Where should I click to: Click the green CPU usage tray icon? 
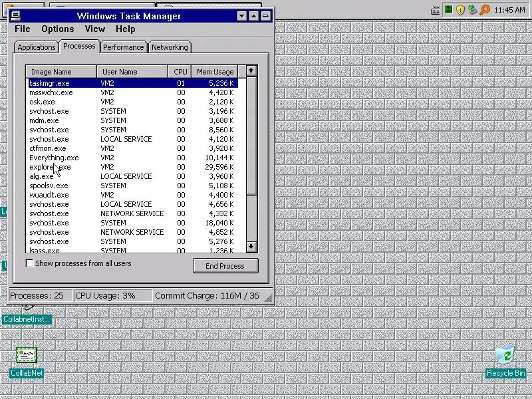click(x=448, y=10)
